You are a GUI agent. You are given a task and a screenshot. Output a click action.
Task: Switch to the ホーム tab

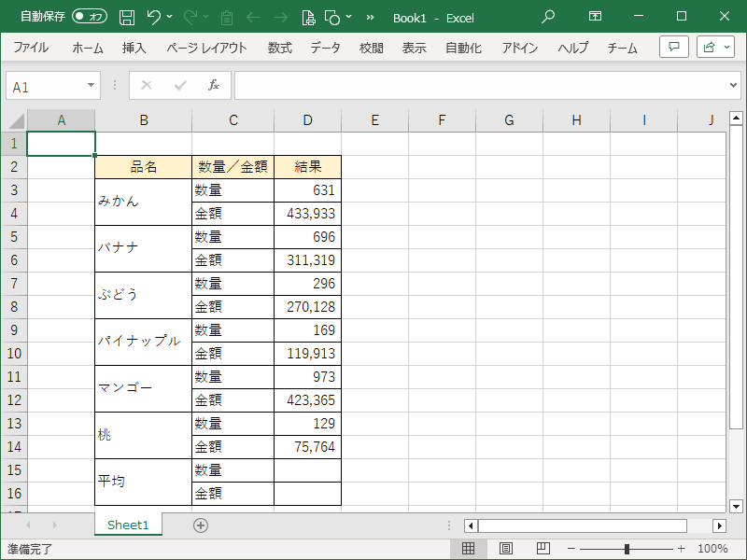(x=88, y=48)
